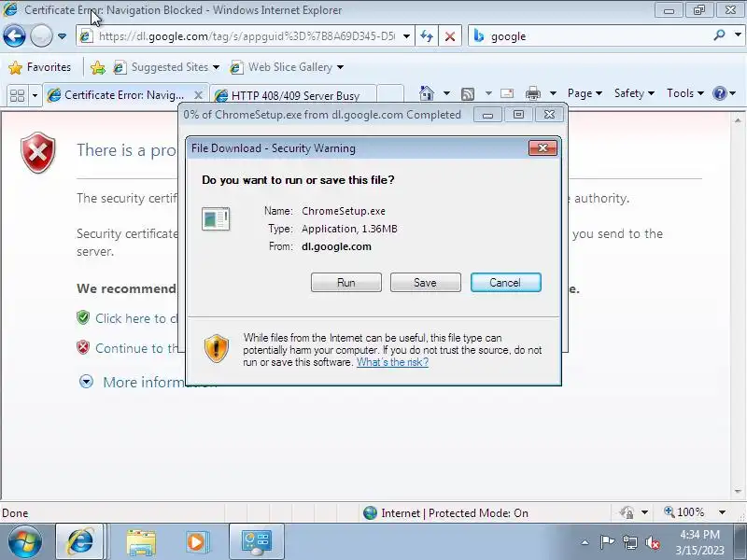
Task: Open the recent pages dropdown arrow
Action: coord(62,36)
